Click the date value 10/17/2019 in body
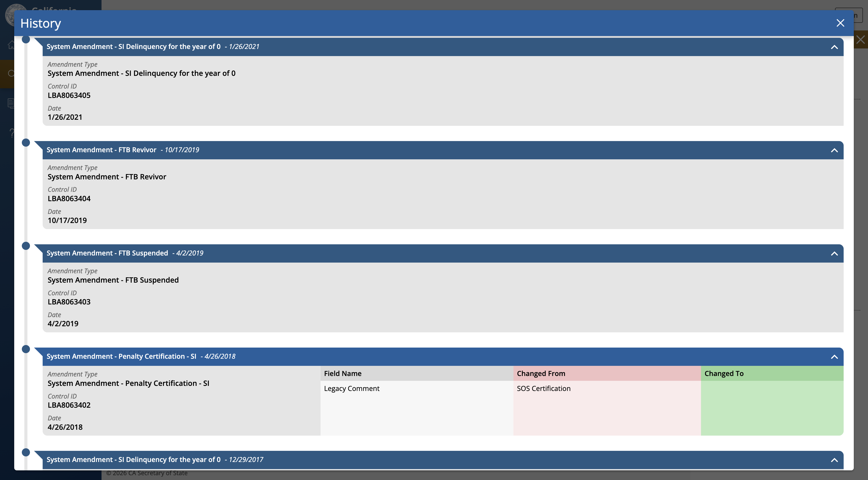The width and height of the screenshot is (868, 480). (x=67, y=220)
